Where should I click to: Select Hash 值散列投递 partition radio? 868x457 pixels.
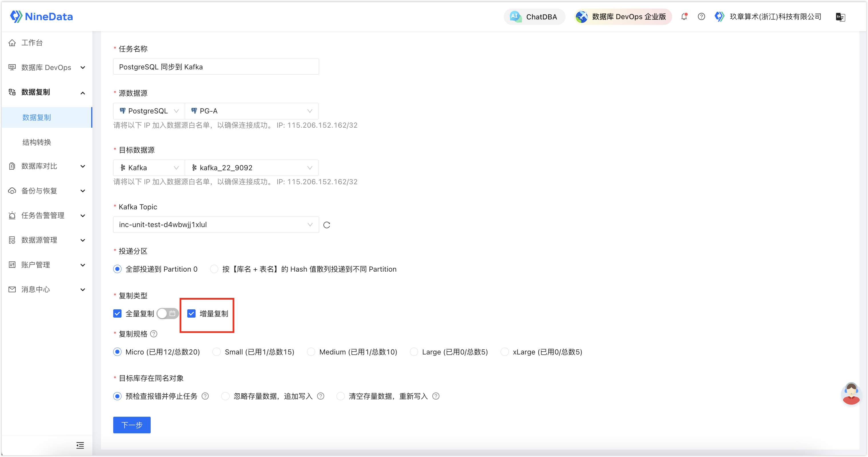214,269
